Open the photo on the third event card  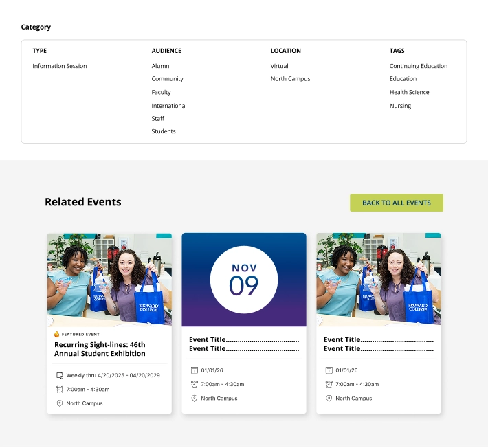[379, 280]
